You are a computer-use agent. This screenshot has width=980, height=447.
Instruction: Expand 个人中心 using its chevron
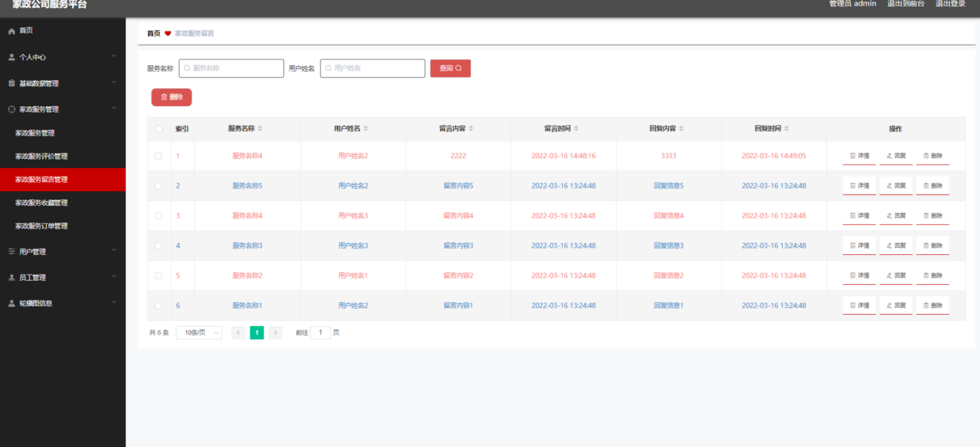coord(114,56)
